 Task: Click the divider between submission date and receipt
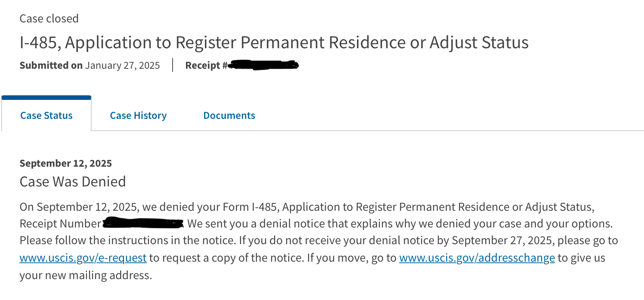click(173, 65)
